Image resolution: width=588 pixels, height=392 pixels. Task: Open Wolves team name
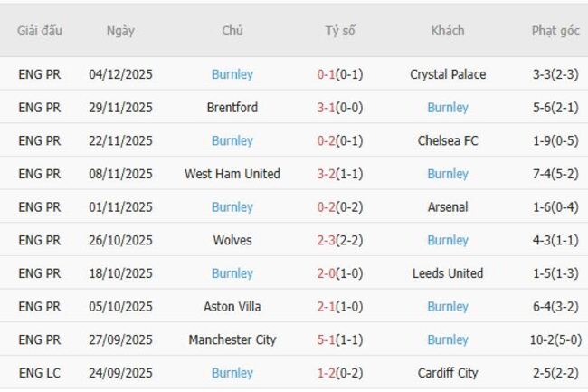tap(232, 240)
